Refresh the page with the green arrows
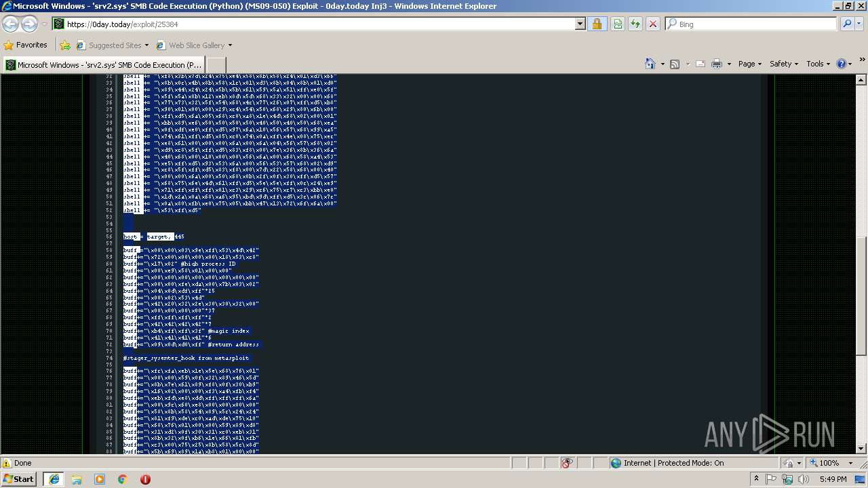The height and width of the screenshot is (488, 868). click(x=635, y=24)
